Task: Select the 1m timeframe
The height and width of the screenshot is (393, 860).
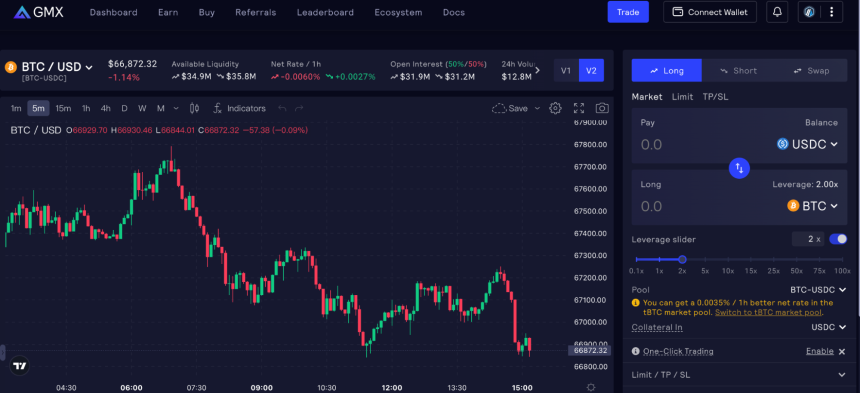Action: coord(16,109)
